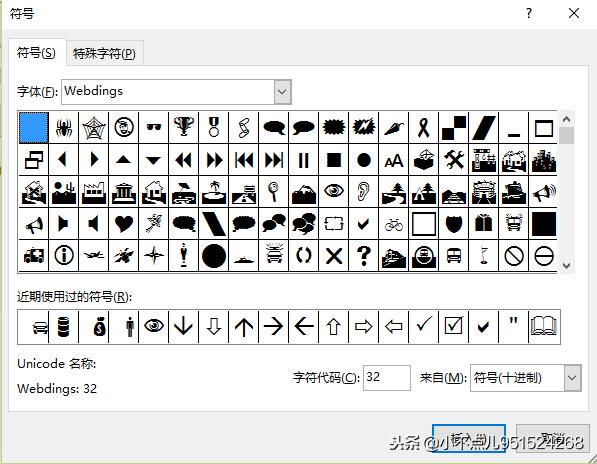Viewport: 597px width, 464px height.
Task: Choose the hammer and wrench tools symbol
Action: 454,160
